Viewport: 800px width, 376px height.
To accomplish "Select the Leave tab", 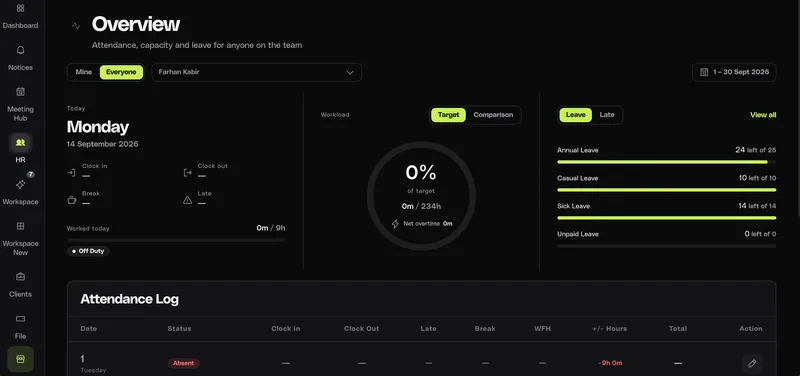I will (x=576, y=115).
